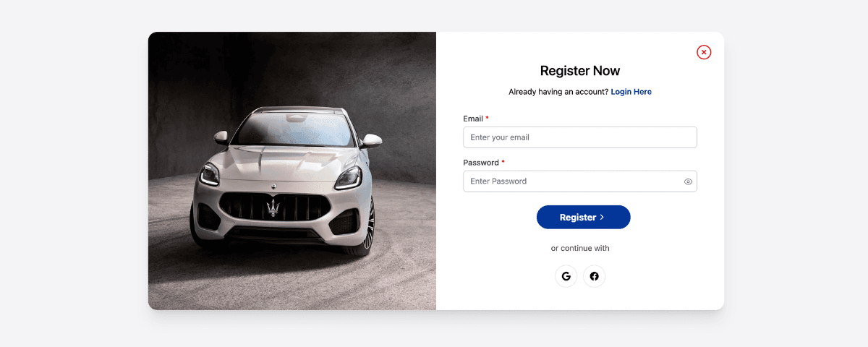Show password using the eye icon
Screen dimensions: 868x347
coord(688,181)
